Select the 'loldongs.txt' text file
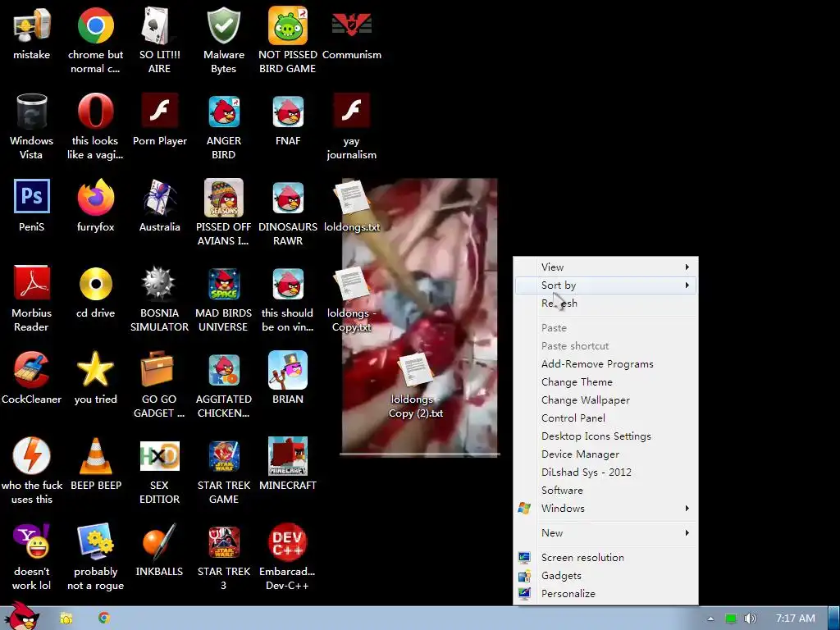The height and width of the screenshot is (630, 840). coord(351,198)
